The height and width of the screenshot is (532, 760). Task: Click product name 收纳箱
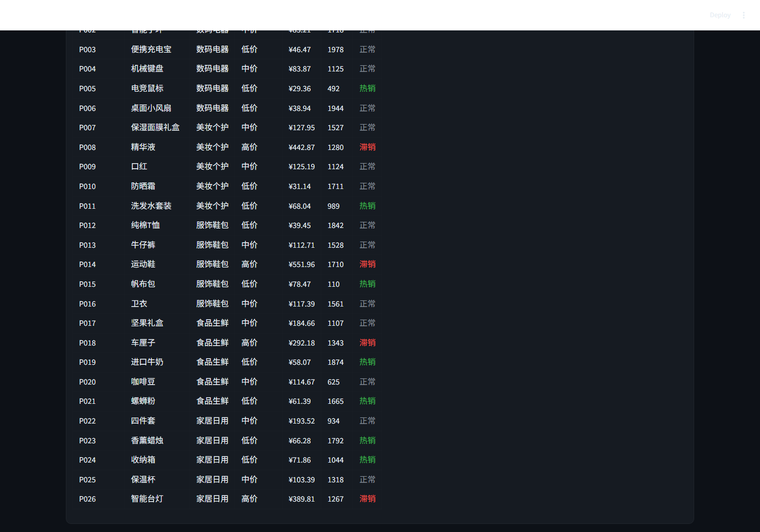tap(143, 460)
